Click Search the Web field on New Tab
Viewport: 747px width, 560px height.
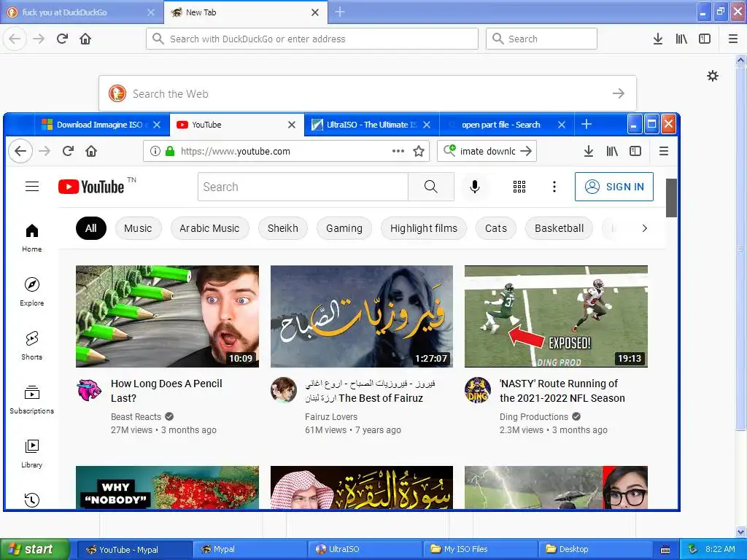click(368, 93)
